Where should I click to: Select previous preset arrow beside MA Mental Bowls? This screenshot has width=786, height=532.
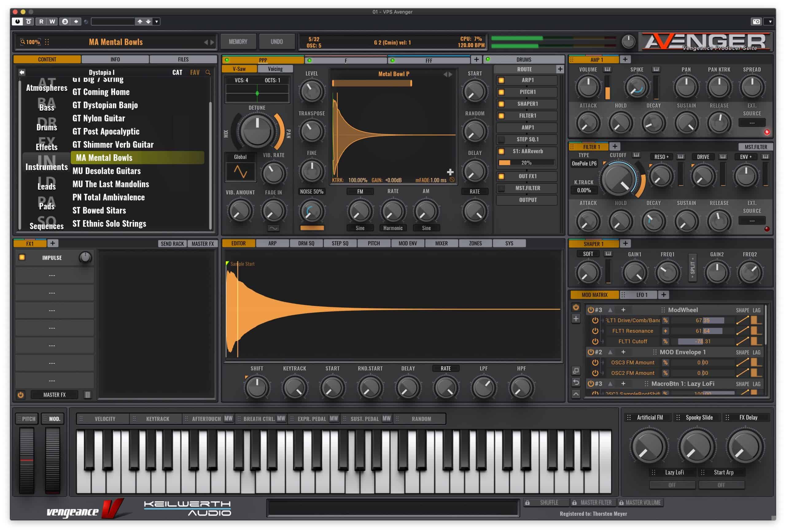point(206,42)
